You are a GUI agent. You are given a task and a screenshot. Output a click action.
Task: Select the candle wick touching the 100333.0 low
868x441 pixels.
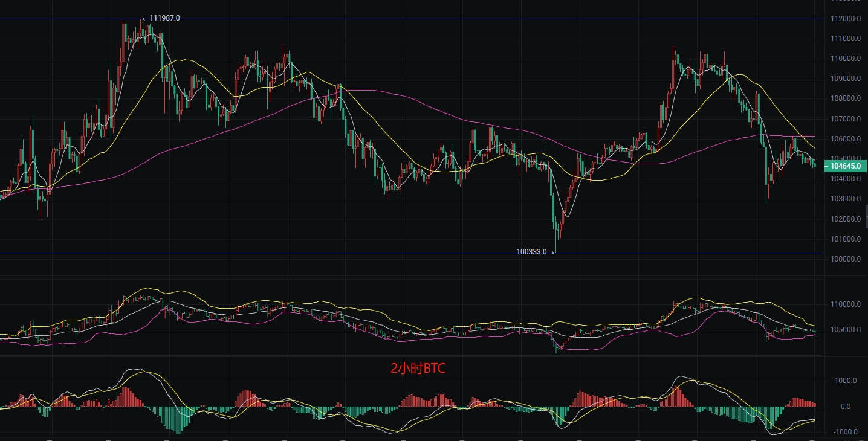pos(555,240)
